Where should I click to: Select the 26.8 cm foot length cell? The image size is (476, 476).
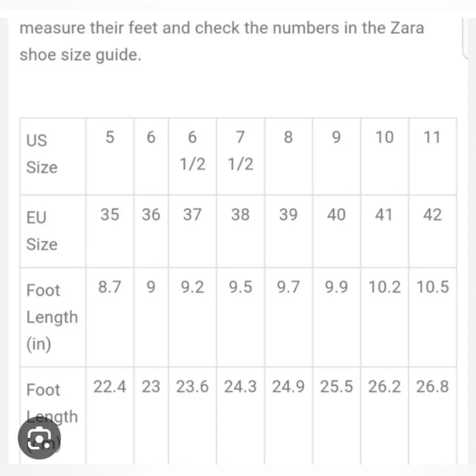tap(433, 416)
